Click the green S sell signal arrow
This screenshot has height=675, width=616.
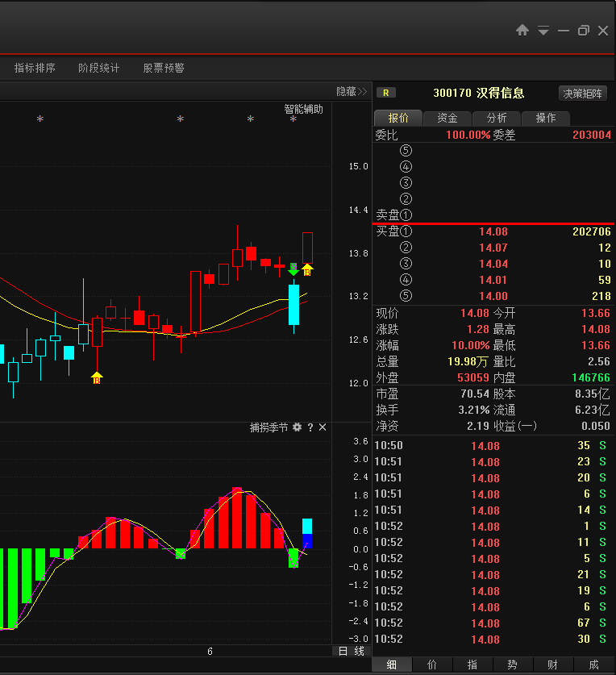click(x=293, y=269)
